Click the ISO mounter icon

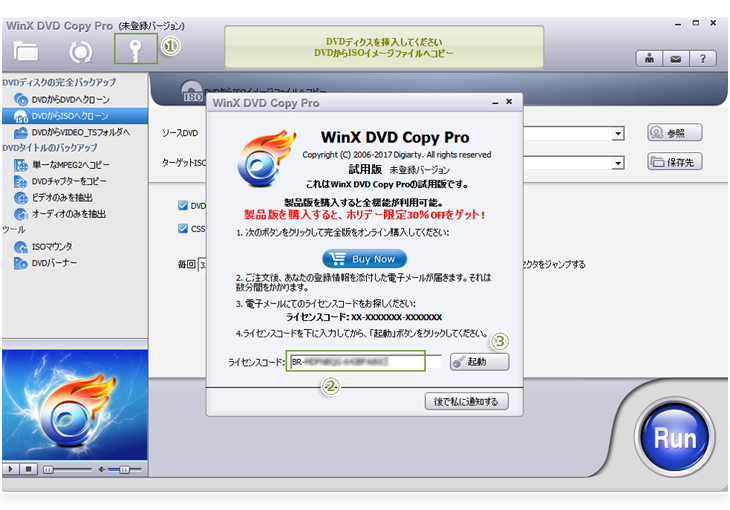(20, 247)
